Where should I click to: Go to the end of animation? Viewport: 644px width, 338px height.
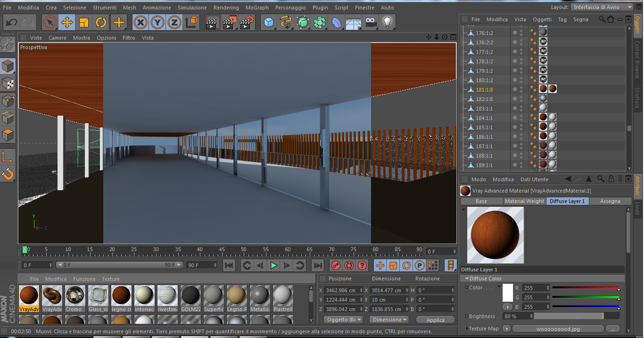coord(318,265)
